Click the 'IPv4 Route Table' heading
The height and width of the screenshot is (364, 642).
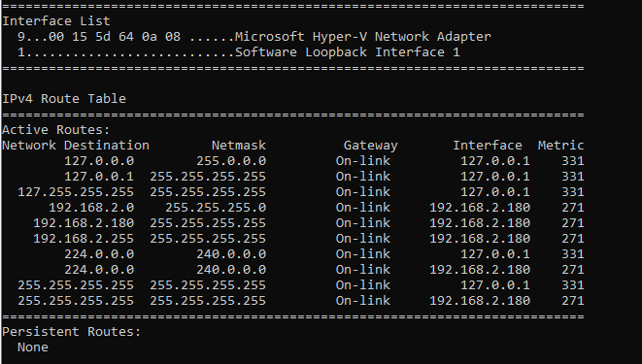pyautogui.click(x=64, y=99)
